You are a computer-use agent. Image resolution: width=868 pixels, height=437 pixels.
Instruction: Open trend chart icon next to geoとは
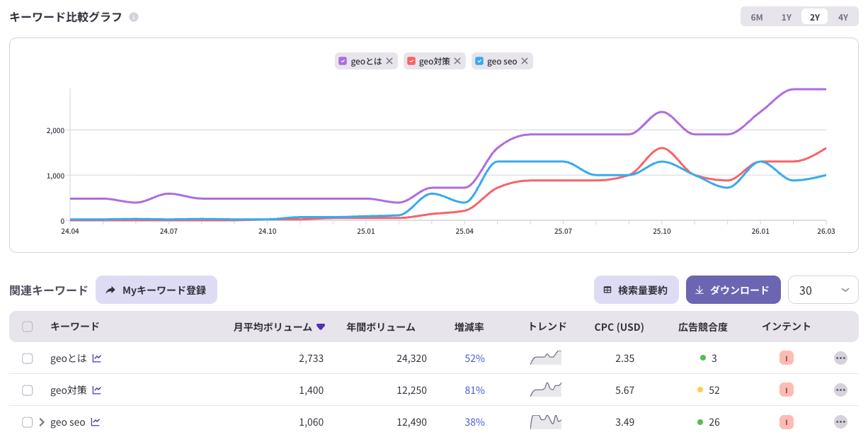97,358
